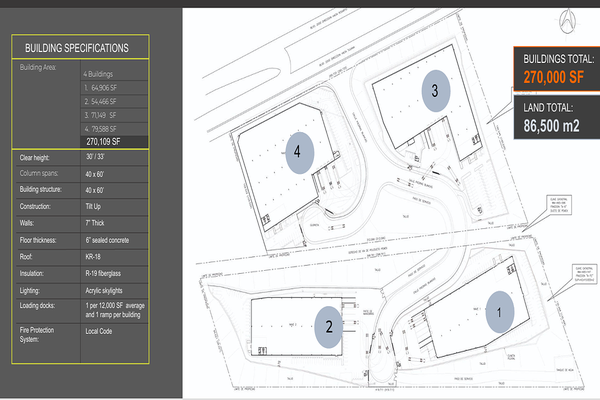Click the Fire Protection System Local Code value

100,329
